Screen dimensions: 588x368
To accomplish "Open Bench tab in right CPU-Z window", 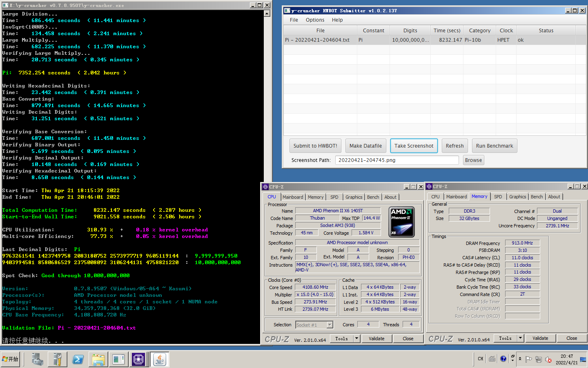I will pyautogui.click(x=537, y=197).
